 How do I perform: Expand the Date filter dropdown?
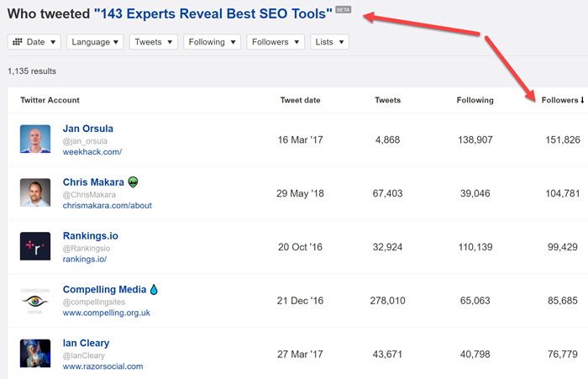(34, 41)
